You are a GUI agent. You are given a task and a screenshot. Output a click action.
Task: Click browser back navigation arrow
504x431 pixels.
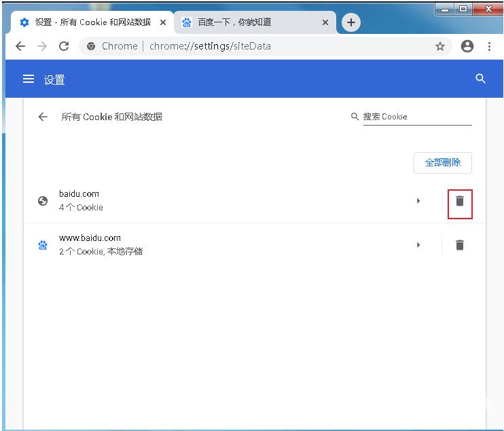pyautogui.click(x=20, y=46)
